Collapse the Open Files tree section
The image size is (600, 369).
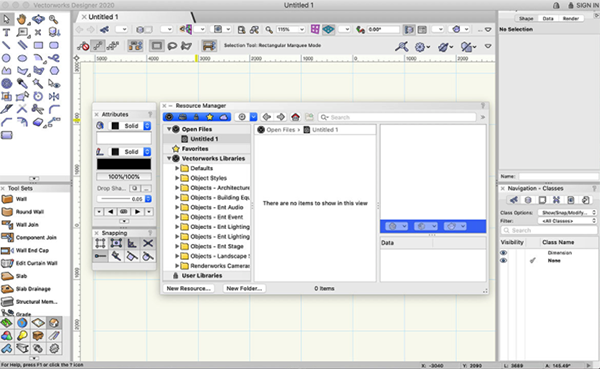pos(169,129)
